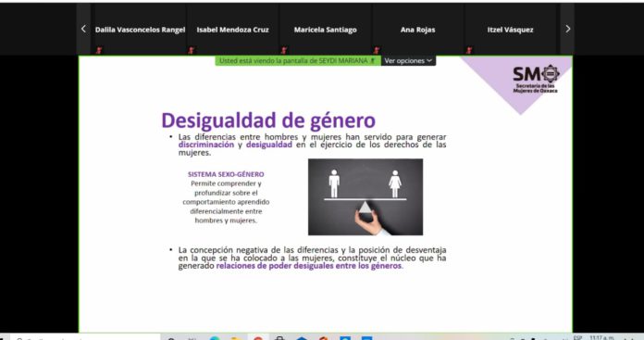The width and height of the screenshot is (644, 340).
Task: Select Dalila Vasconcelos Rangel video tile
Action: 140,29
